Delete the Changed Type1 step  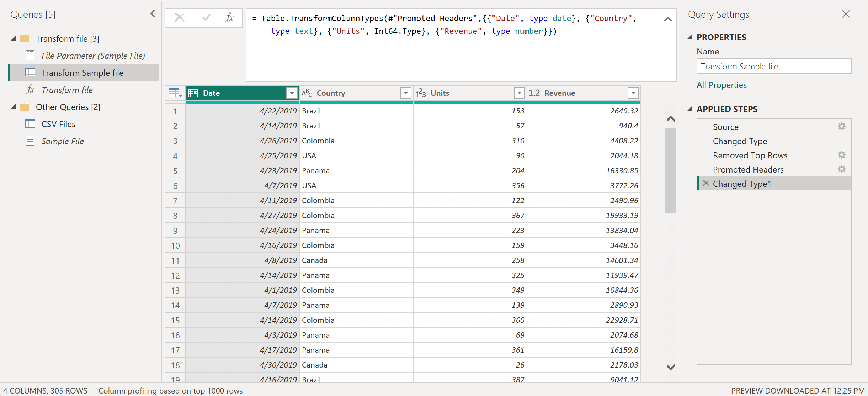coord(706,184)
